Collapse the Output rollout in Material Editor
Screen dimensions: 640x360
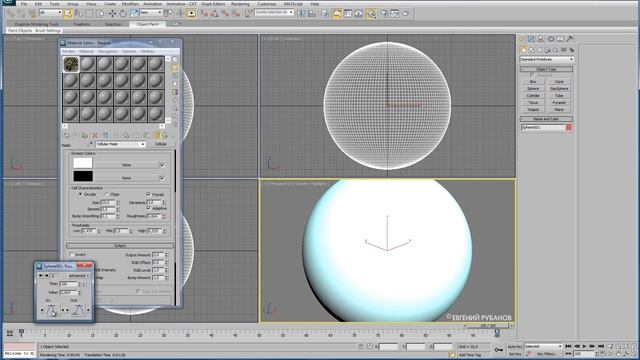pyautogui.click(x=120, y=245)
